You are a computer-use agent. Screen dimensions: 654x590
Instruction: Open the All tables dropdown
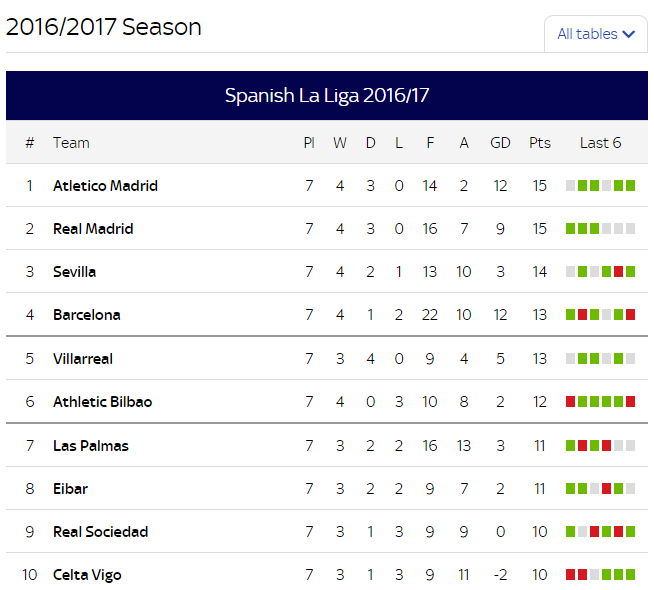click(596, 34)
